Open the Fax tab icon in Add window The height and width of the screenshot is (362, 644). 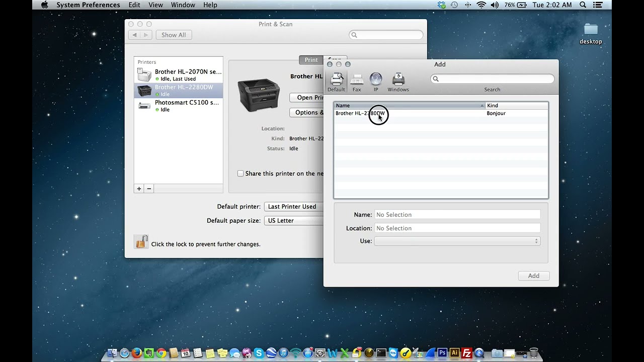[x=357, y=82]
